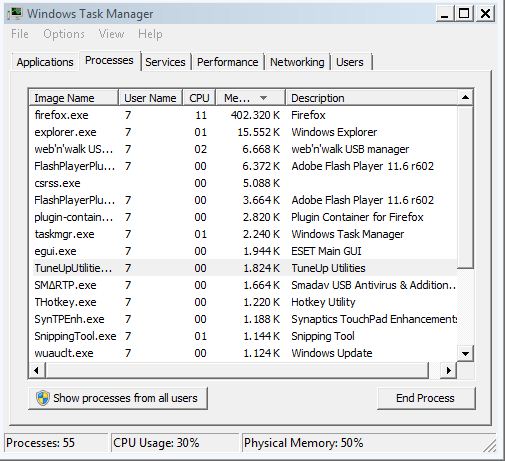505x462 pixels.
Task: Maximize the Task Manager window
Action: tap(464, 14)
